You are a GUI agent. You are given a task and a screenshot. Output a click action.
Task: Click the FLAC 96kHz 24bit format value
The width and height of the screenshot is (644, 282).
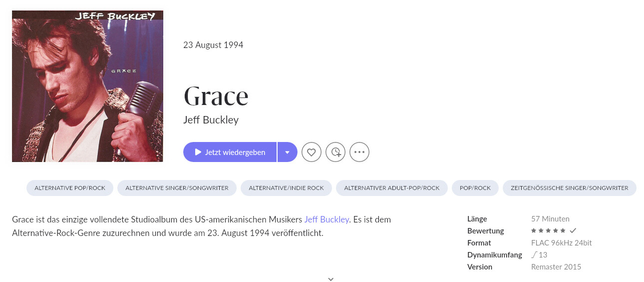coord(561,243)
